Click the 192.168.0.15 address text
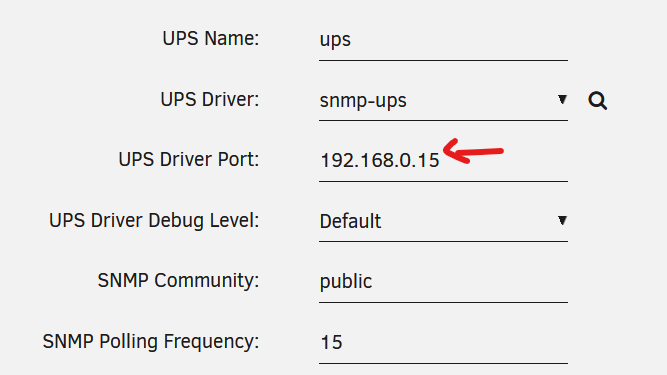667x375 pixels. 379,161
